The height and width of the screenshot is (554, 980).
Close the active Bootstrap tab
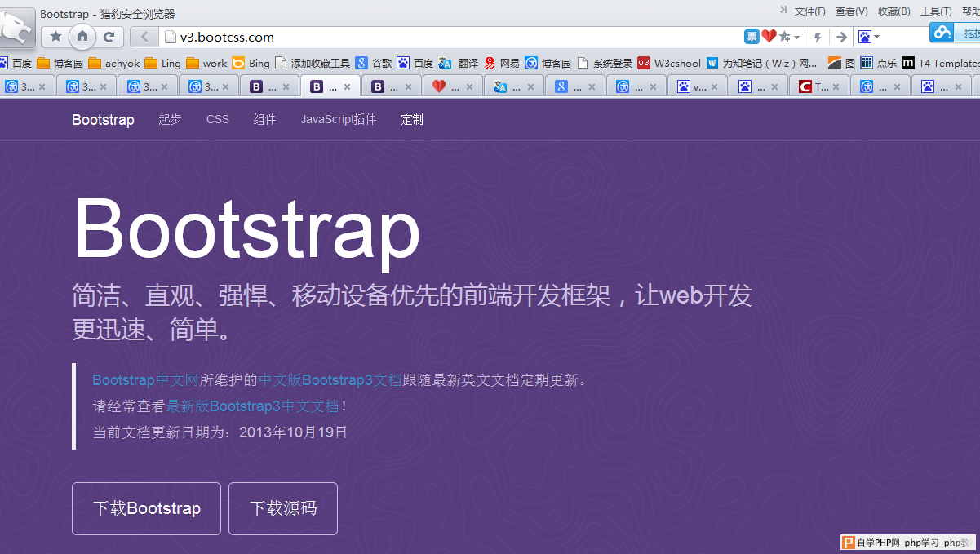pyautogui.click(x=347, y=86)
